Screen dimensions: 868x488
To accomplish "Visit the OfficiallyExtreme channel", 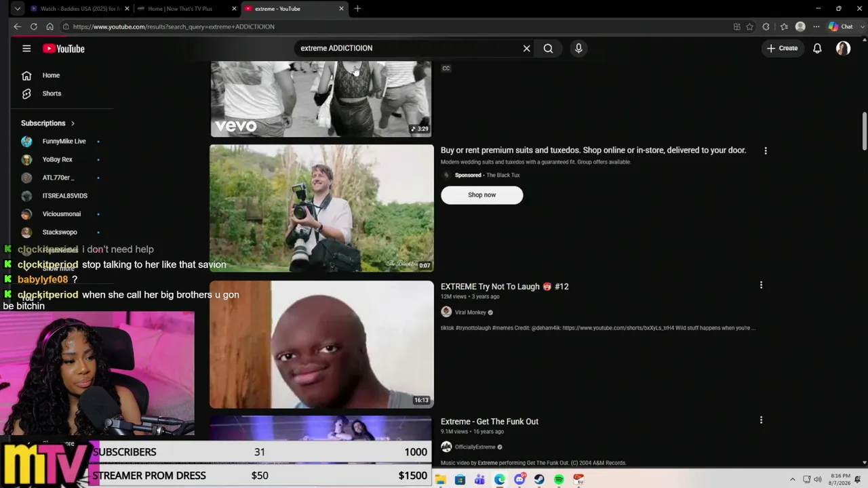I will click(475, 447).
